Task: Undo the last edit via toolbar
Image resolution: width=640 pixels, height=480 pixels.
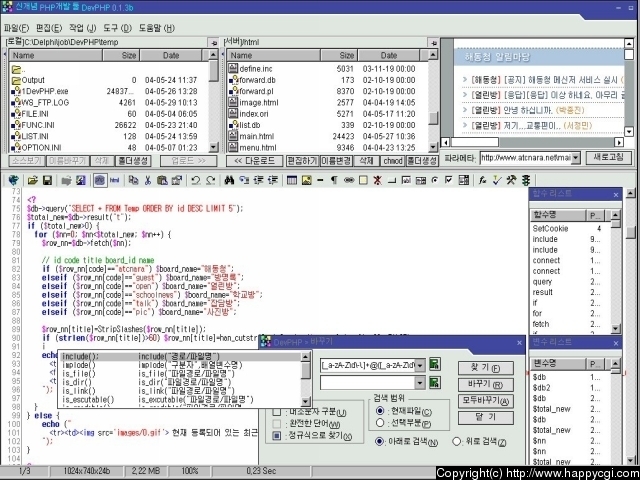Action: point(196,180)
